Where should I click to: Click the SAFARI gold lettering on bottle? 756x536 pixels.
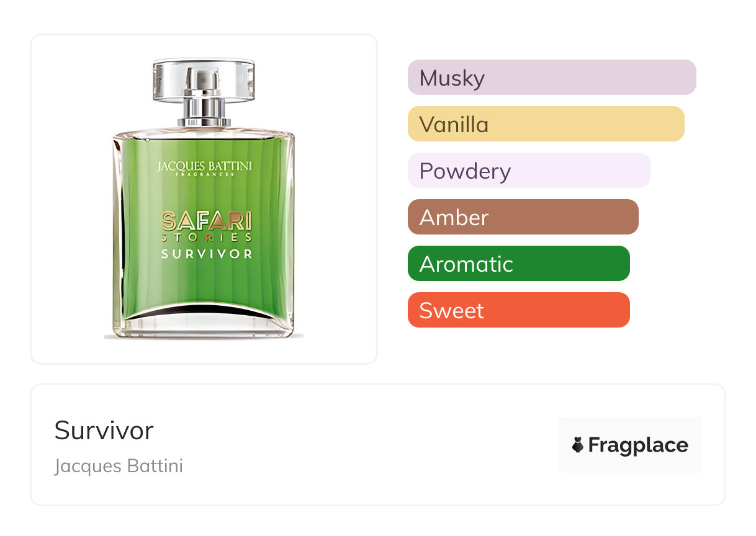(x=207, y=221)
